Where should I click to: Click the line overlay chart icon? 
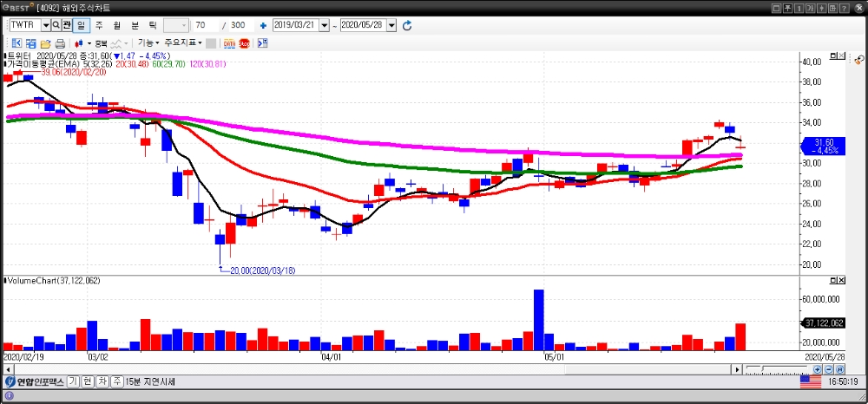[x=116, y=43]
